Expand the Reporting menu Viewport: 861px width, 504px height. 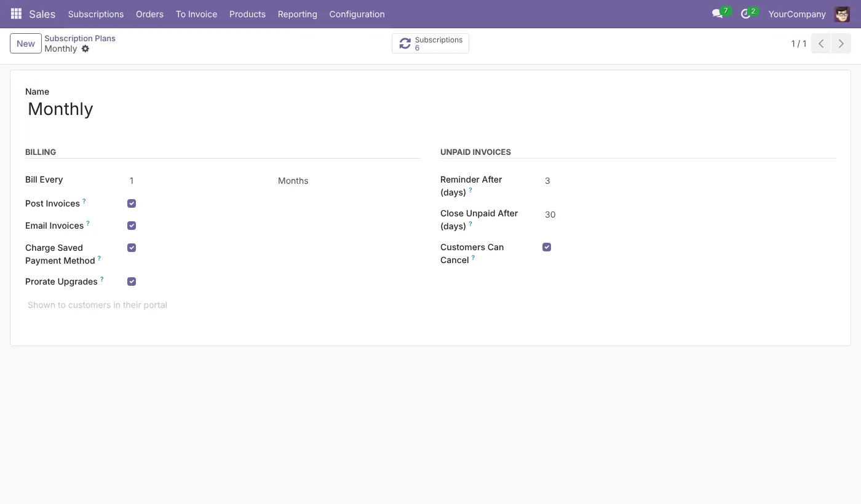tap(297, 14)
